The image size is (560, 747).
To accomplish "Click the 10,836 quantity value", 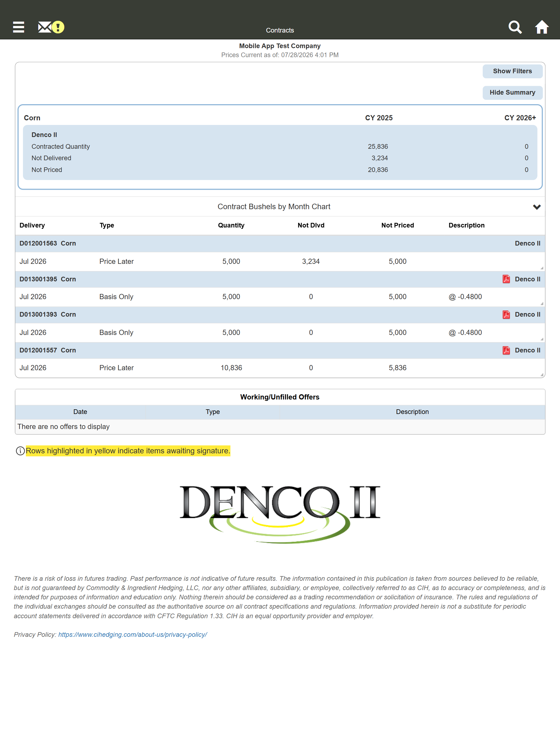I will pos(231,368).
